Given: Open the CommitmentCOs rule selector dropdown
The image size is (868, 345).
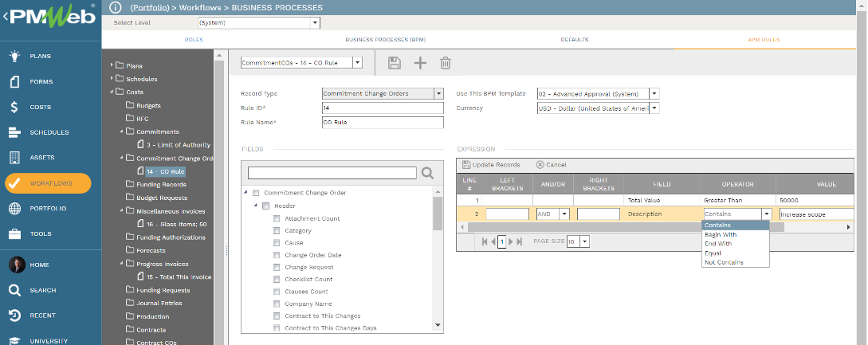Looking at the screenshot, I should coord(358,63).
